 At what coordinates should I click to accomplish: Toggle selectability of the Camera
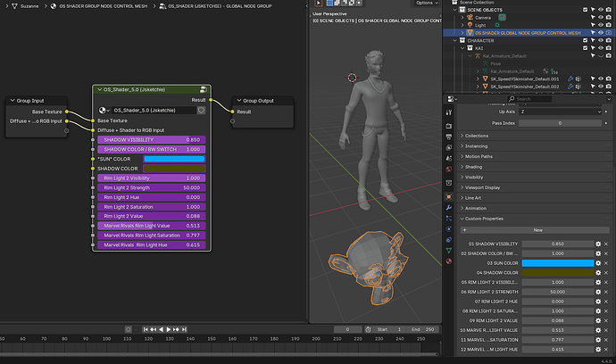click(593, 17)
